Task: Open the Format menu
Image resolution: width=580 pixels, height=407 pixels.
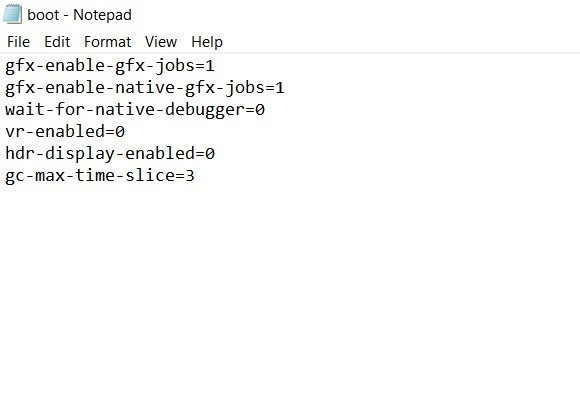Action: (107, 42)
